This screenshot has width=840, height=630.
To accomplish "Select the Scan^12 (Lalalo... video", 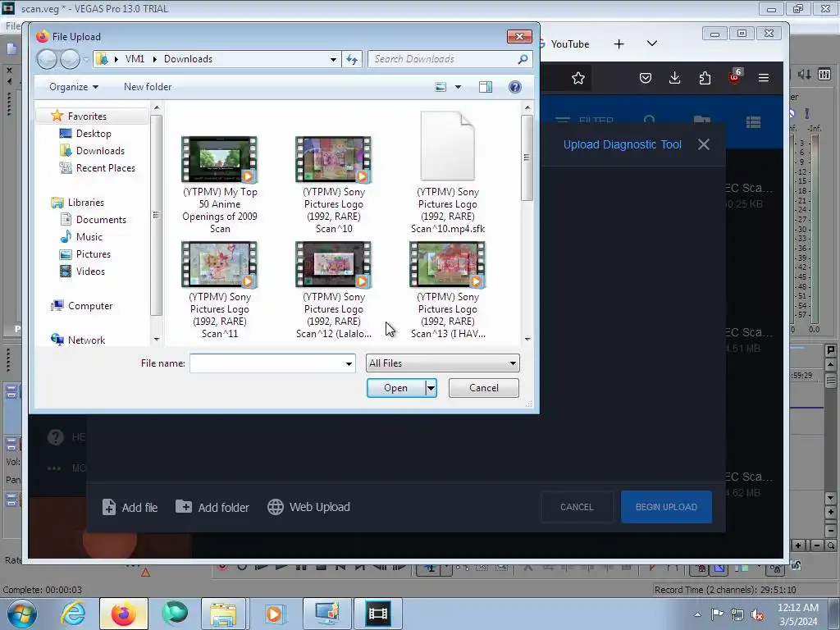I will click(x=333, y=290).
